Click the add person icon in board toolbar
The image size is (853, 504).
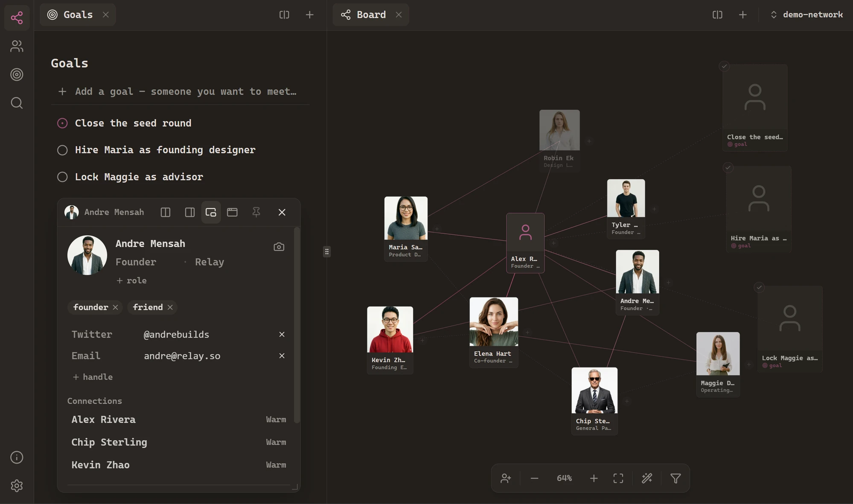506,478
